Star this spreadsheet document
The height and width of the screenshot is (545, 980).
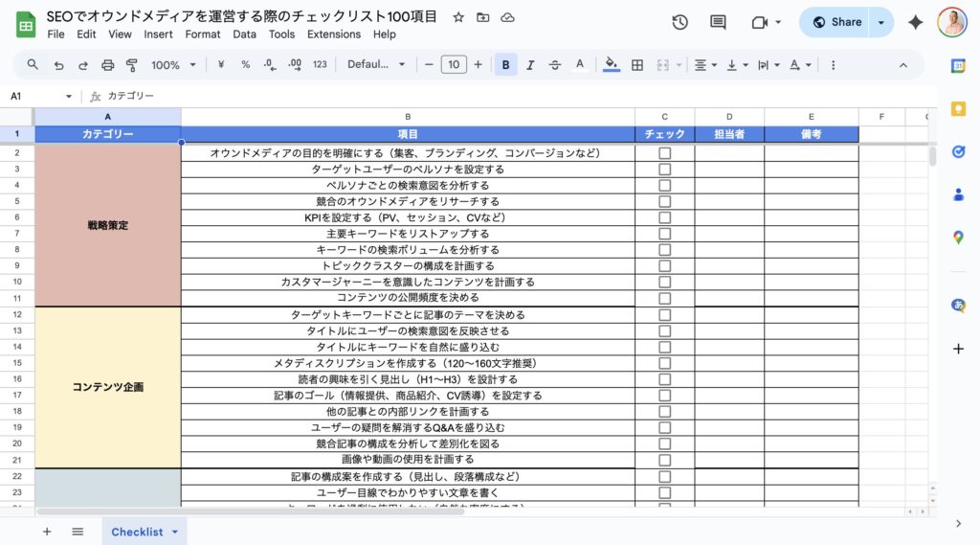coord(458,17)
